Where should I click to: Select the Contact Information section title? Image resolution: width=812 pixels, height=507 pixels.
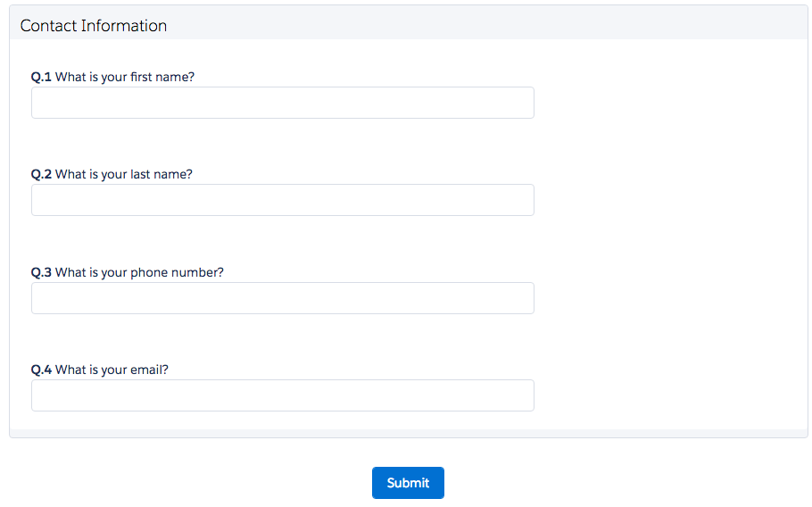94,26
